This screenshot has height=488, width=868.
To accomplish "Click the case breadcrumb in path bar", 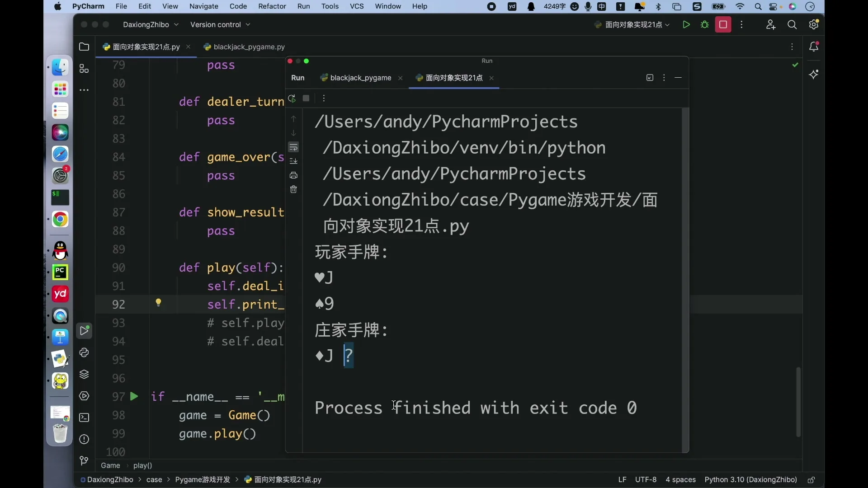I will point(154,480).
